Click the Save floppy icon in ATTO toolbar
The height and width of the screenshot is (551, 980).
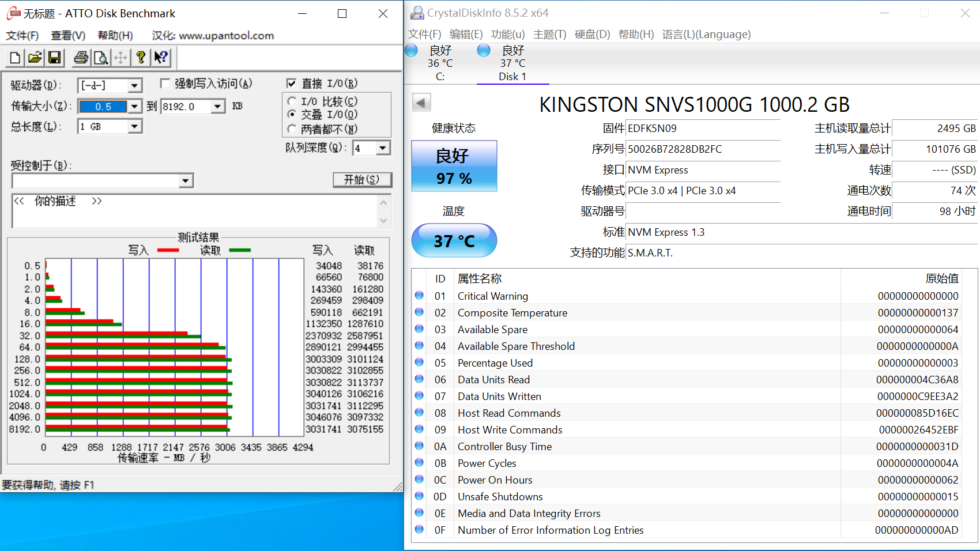(55, 57)
